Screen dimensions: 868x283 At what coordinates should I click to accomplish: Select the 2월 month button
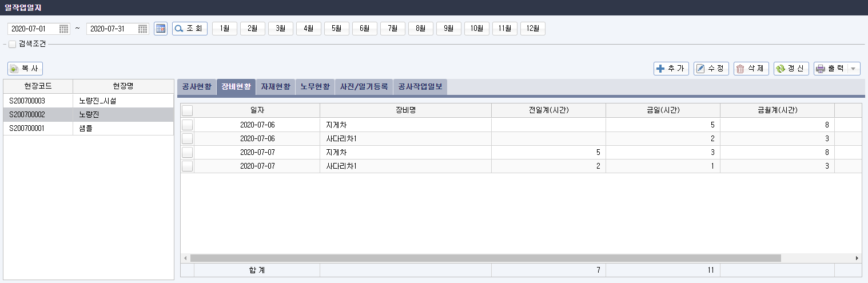coord(253,29)
